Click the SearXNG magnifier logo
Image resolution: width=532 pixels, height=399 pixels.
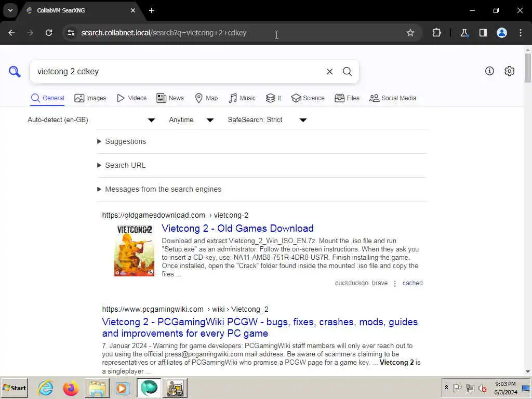(x=15, y=72)
